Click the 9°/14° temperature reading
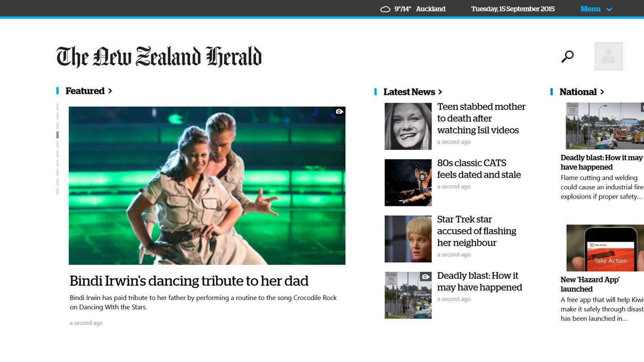Screen dimensions: 644x362 point(402,9)
